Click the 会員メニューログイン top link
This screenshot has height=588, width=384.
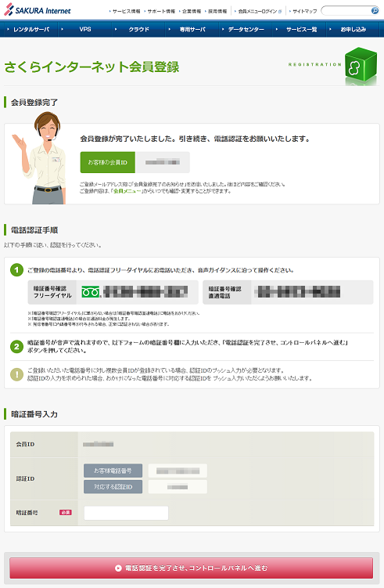pos(258,11)
